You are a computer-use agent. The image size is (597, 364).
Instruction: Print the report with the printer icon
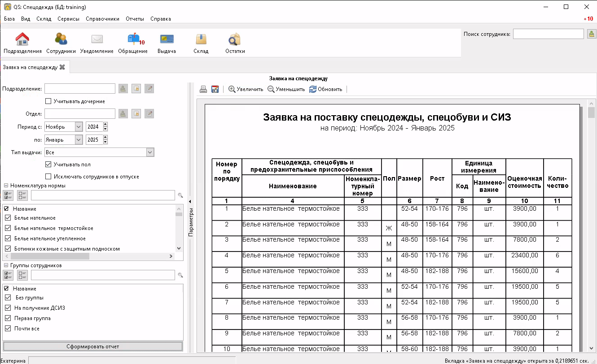[203, 89]
